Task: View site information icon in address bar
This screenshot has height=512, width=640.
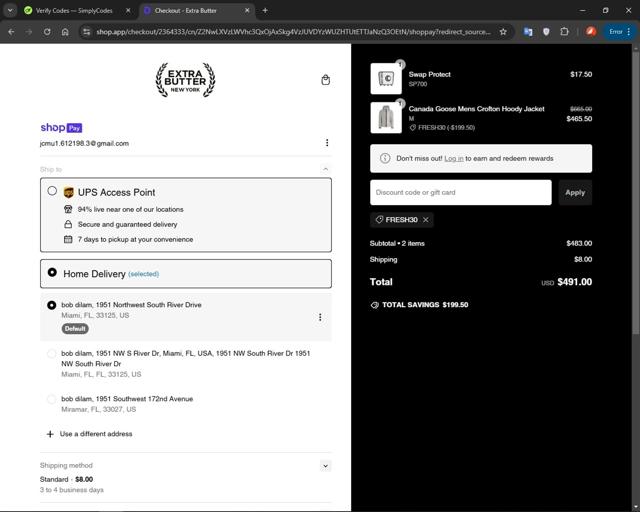Action: (86, 31)
